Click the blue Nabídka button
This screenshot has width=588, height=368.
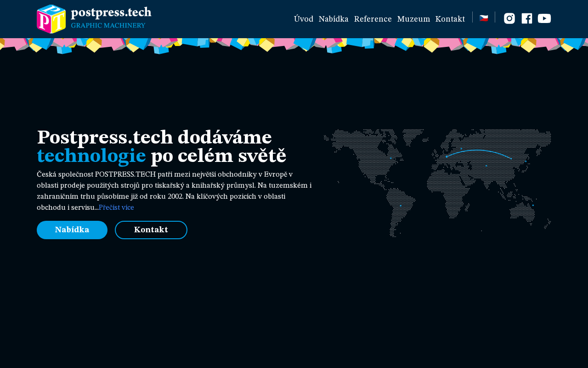[x=72, y=230]
